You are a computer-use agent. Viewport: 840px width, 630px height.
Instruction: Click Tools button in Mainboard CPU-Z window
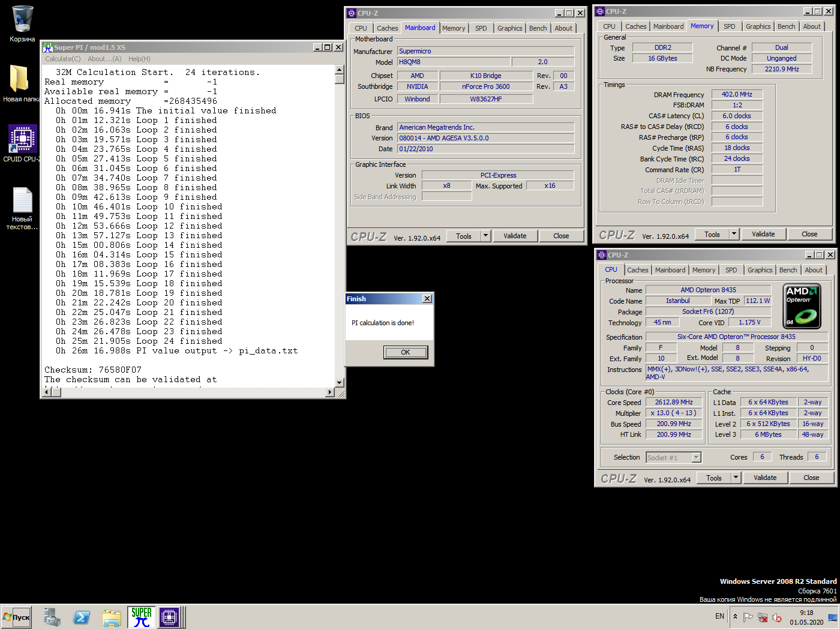(x=464, y=236)
